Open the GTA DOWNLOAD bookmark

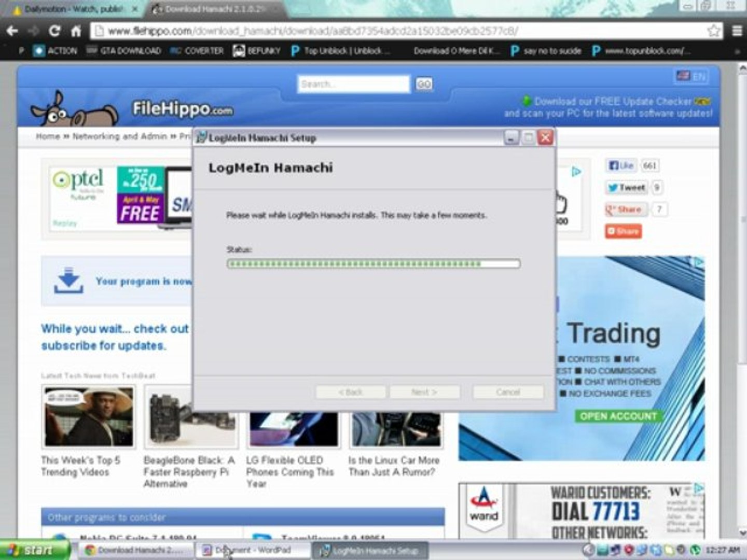click(x=123, y=51)
